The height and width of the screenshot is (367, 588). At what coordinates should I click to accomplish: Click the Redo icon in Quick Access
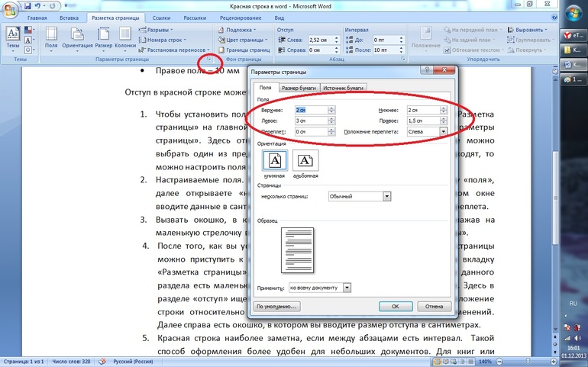[53, 6]
